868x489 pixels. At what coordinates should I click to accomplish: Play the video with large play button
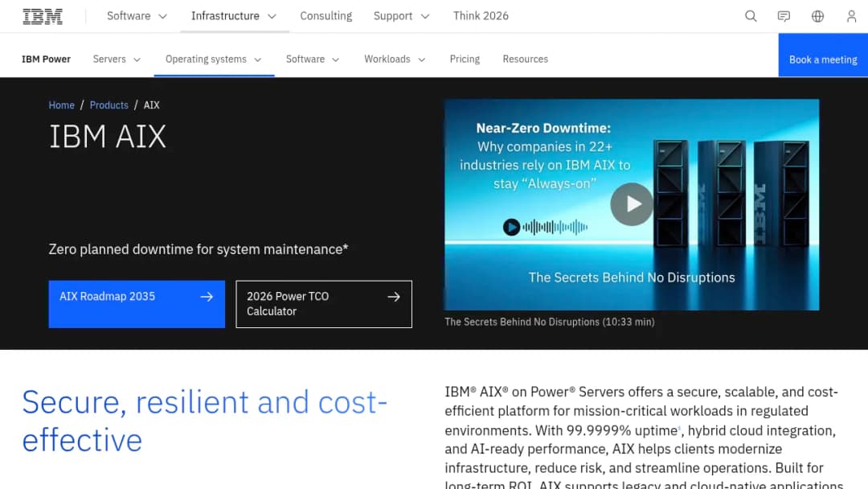(x=632, y=203)
